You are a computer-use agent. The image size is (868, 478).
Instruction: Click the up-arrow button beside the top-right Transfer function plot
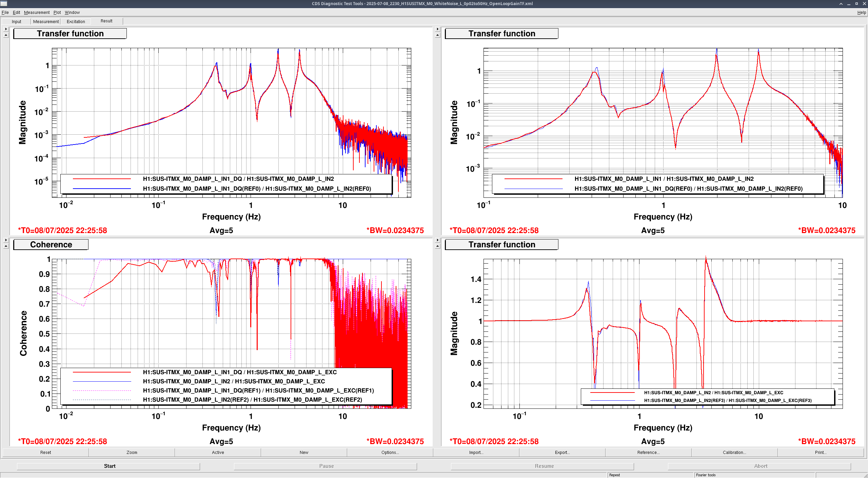(437, 35)
